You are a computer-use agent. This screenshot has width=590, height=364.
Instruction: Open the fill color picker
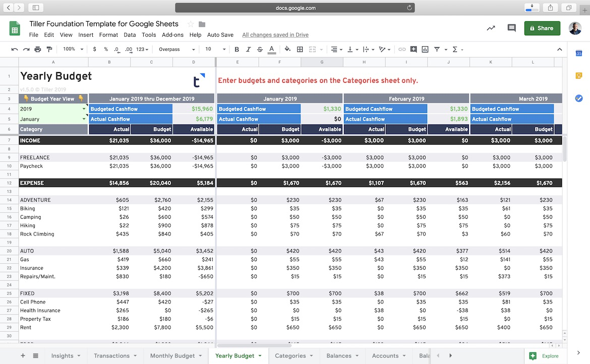tap(288, 49)
